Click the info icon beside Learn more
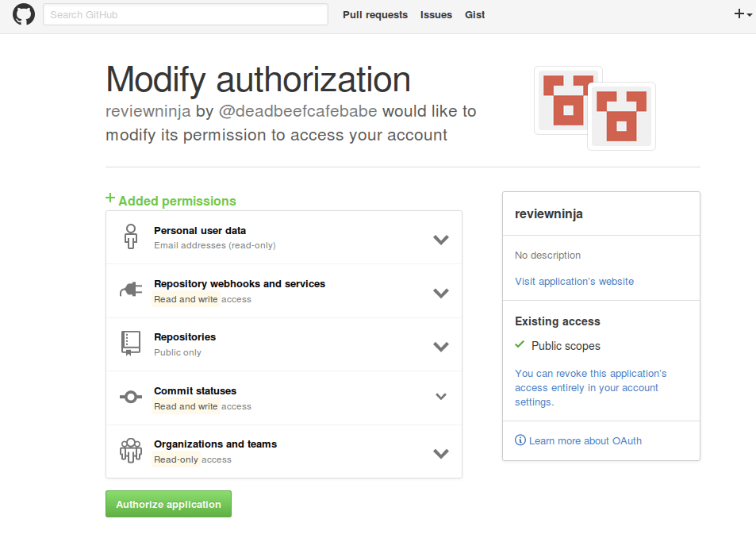This screenshot has width=756, height=538. pos(520,440)
